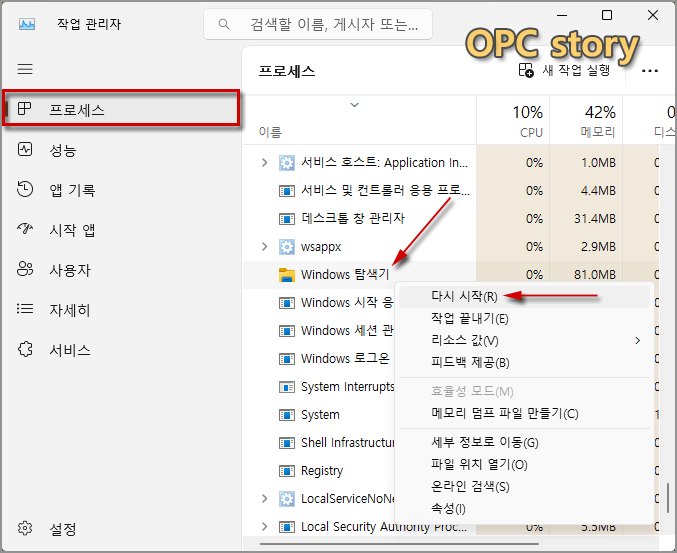Click the Shell Infrastructure process icon
This screenshot has width=677, height=553.
pos(287,443)
